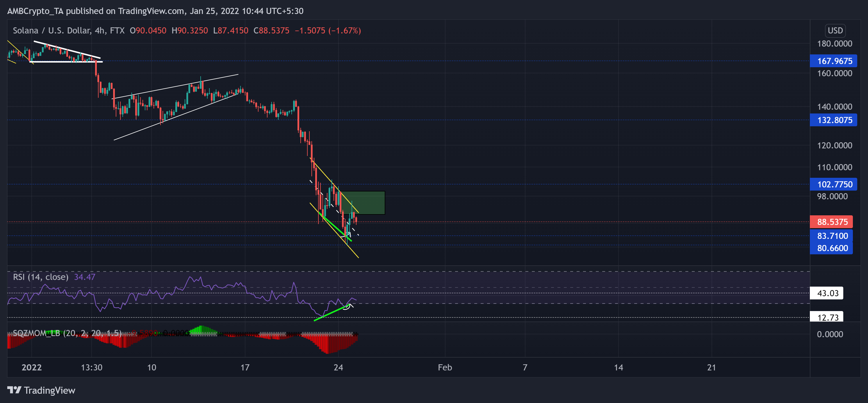The image size is (868, 403).
Task: Click the current price 88.5375 label
Action: click(831, 222)
